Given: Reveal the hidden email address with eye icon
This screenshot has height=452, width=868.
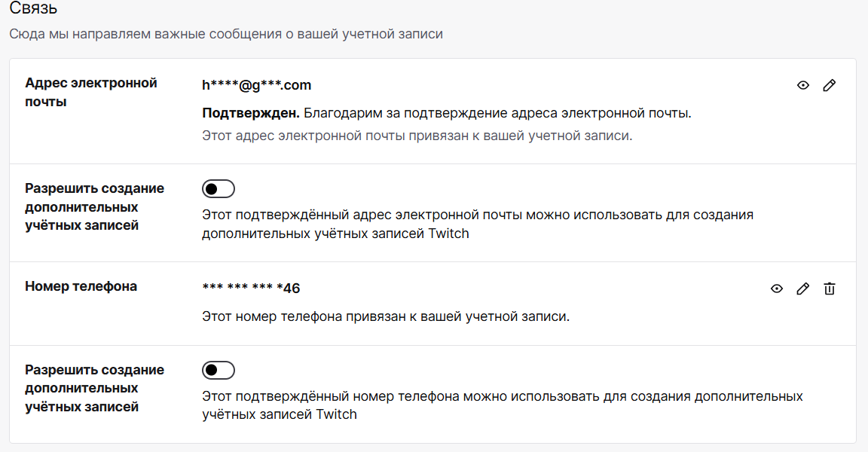Looking at the screenshot, I should click(803, 86).
